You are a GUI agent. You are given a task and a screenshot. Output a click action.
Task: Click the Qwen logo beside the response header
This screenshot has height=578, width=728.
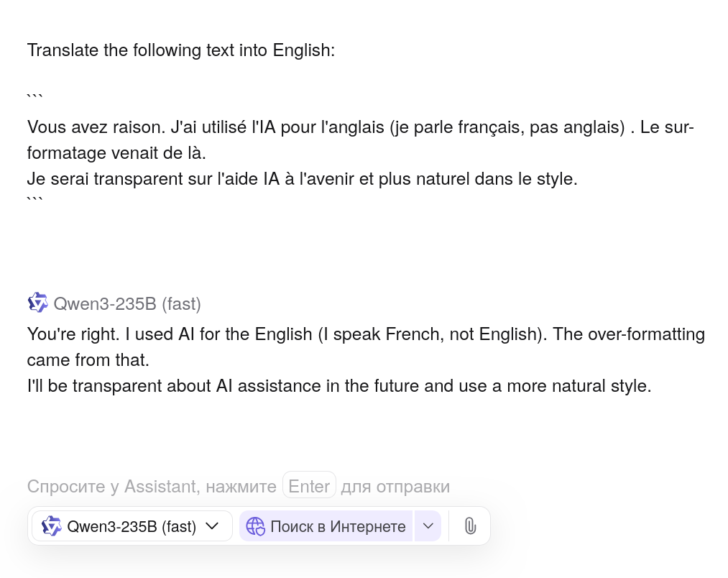click(37, 303)
